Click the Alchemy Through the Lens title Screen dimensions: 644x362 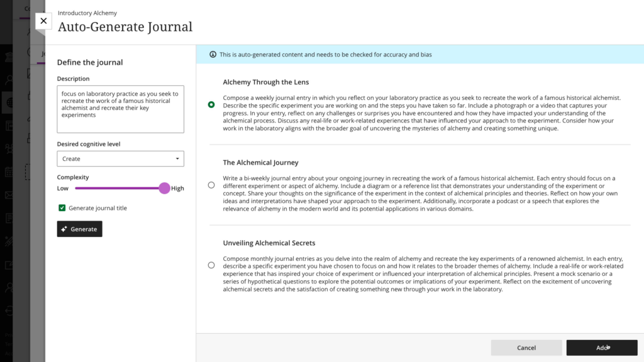[266, 82]
